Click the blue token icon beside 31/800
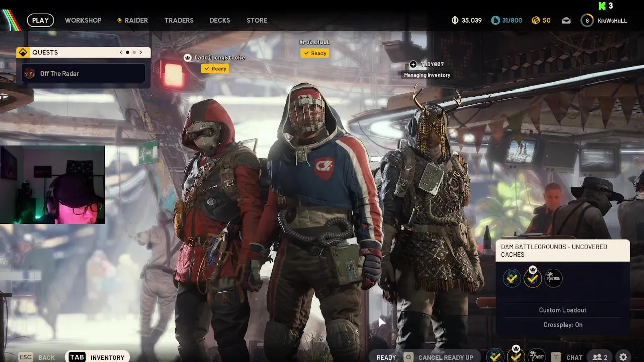The height and width of the screenshot is (362, 644). point(496,20)
